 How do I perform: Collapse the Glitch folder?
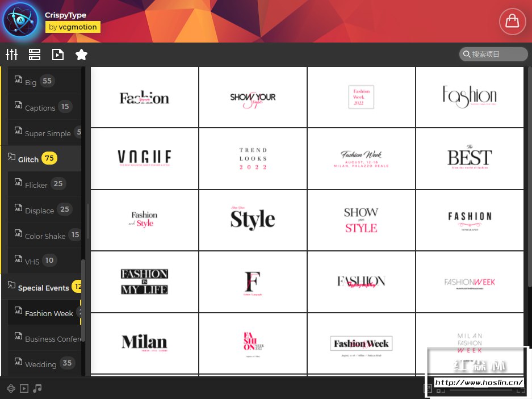pyautogui.click(x=41, y=158)
